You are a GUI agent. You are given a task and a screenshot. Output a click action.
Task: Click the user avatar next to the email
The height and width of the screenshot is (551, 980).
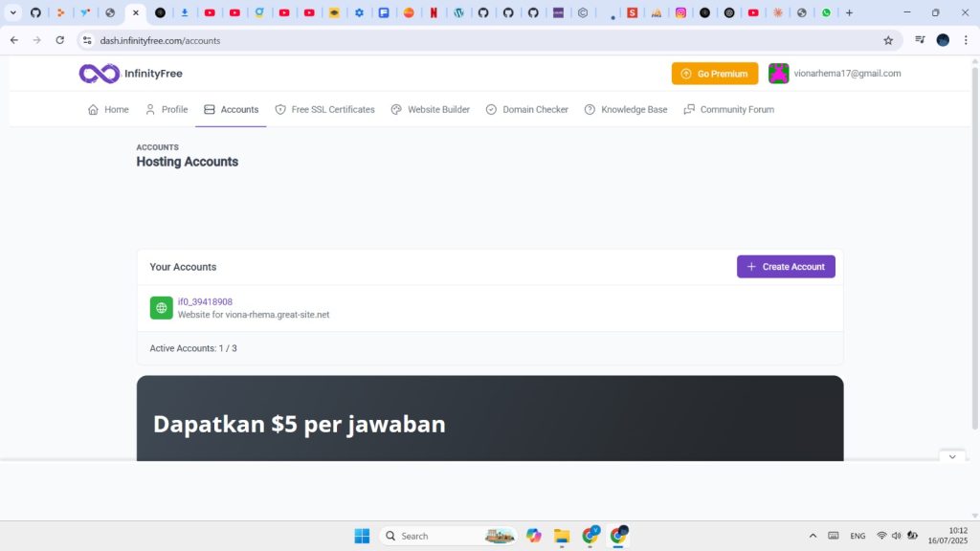tap(779, 74)
